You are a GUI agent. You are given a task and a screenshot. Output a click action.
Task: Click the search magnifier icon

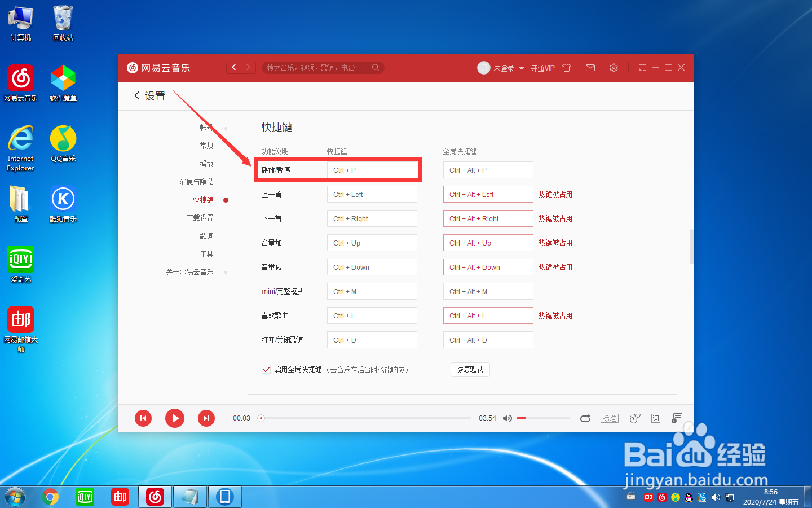(x=376, y=68)
